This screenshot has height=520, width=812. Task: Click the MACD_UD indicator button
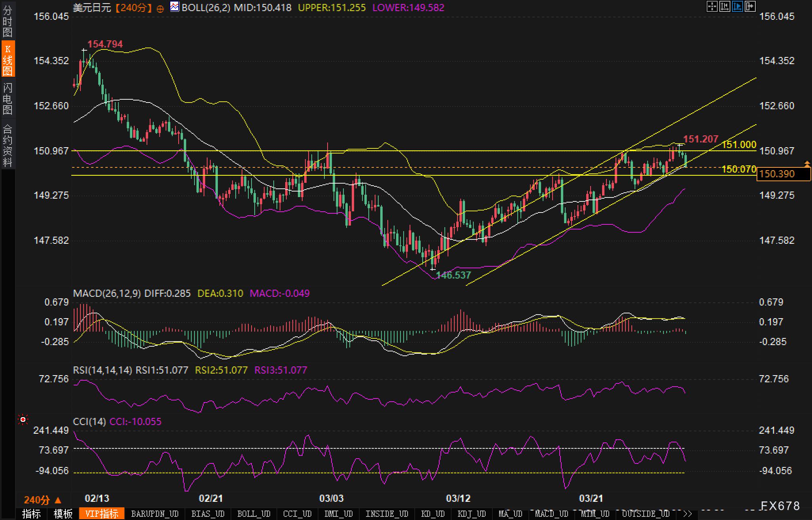click(x=552, y=514)
